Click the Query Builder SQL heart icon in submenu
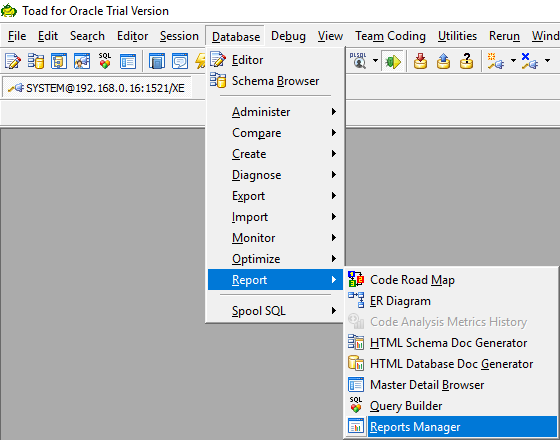560x440 pixels. pyautogui.click(x=356, y=405)
